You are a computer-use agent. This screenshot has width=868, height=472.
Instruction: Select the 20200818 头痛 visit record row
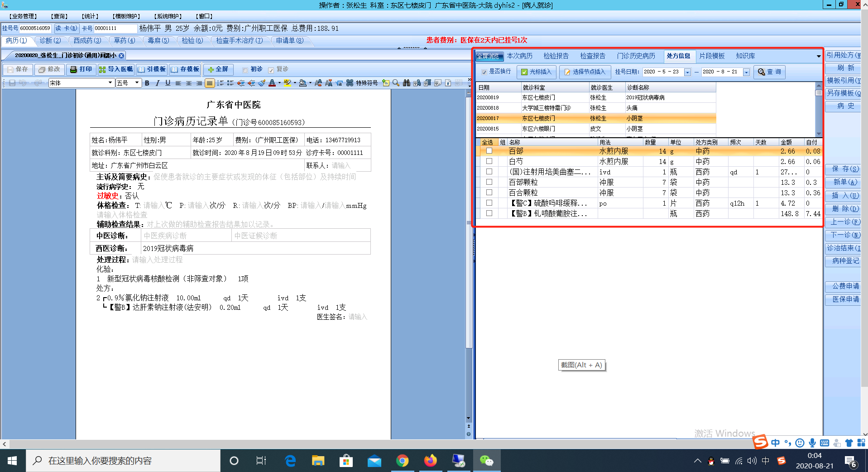(x=596, y=108)
